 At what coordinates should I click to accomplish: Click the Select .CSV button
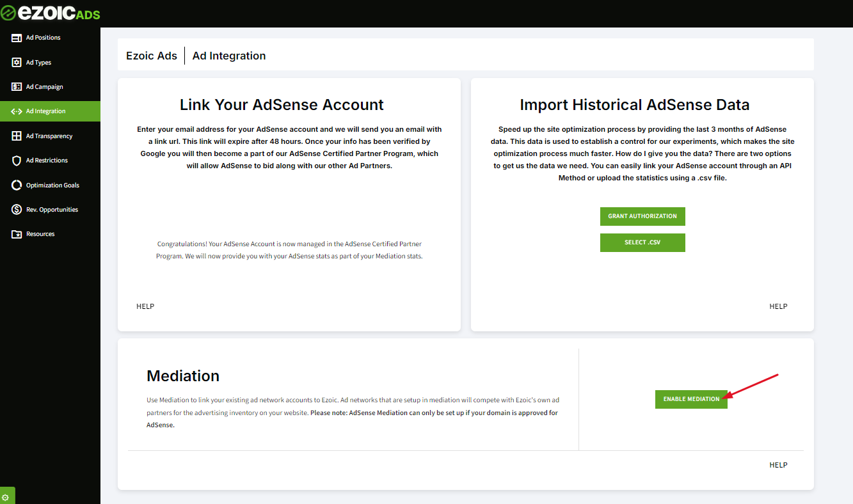642,242
